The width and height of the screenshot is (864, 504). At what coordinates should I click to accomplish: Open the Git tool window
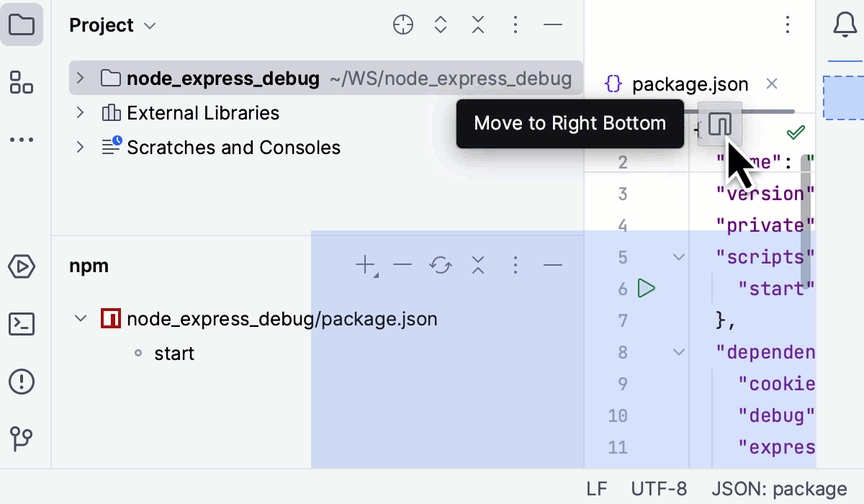pyautogui.click(x=22, y=437)
